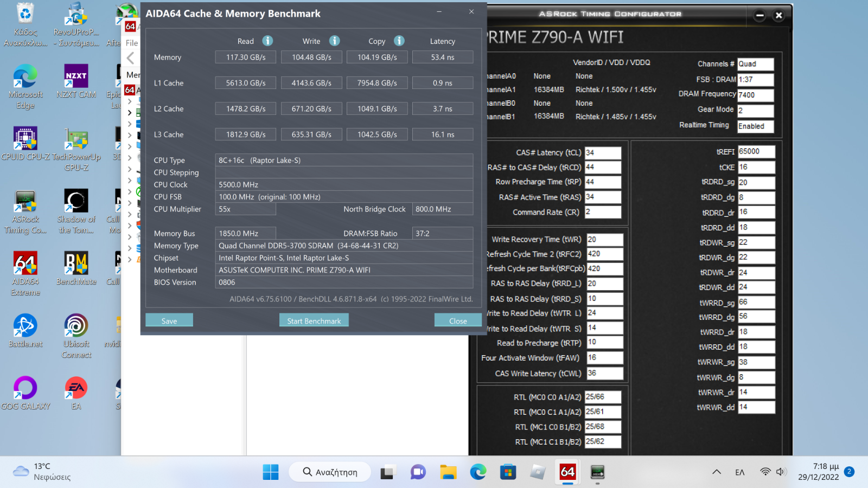868x488 pixels.
Task: Switch to AIDA64 taskbar icon
Action: (x=567, y=472)
